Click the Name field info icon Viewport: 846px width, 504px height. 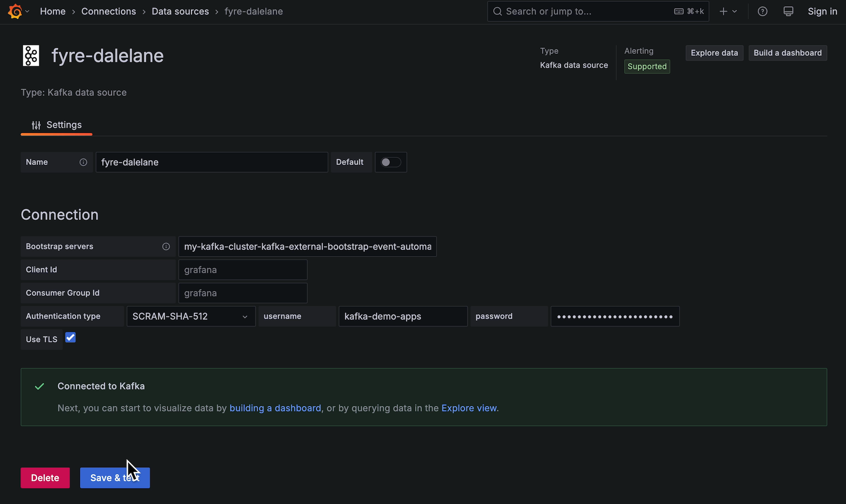tap(83, 162)
